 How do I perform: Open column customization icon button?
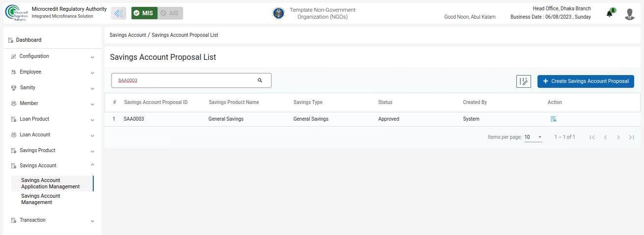point(524,81)
